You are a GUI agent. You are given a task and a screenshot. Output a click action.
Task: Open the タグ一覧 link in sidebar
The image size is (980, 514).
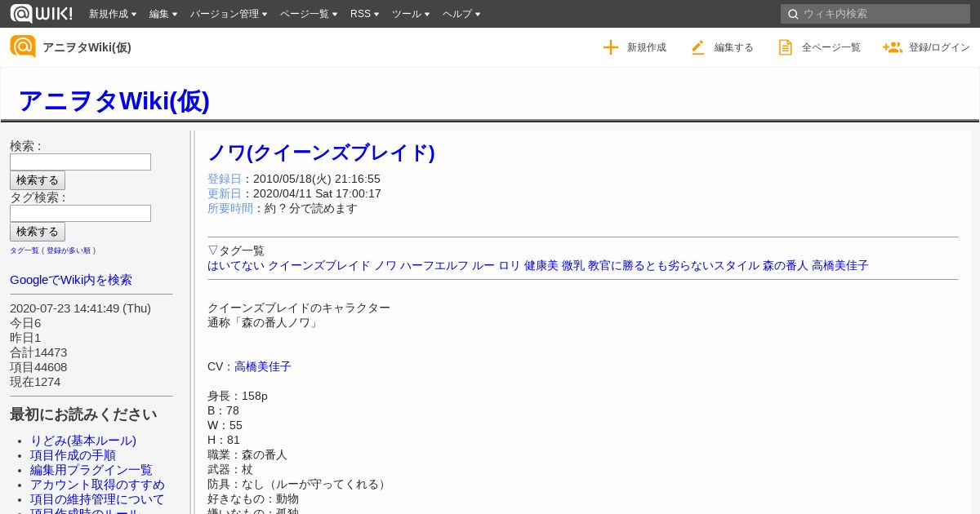pyautogui.click(x=24, y=250)
